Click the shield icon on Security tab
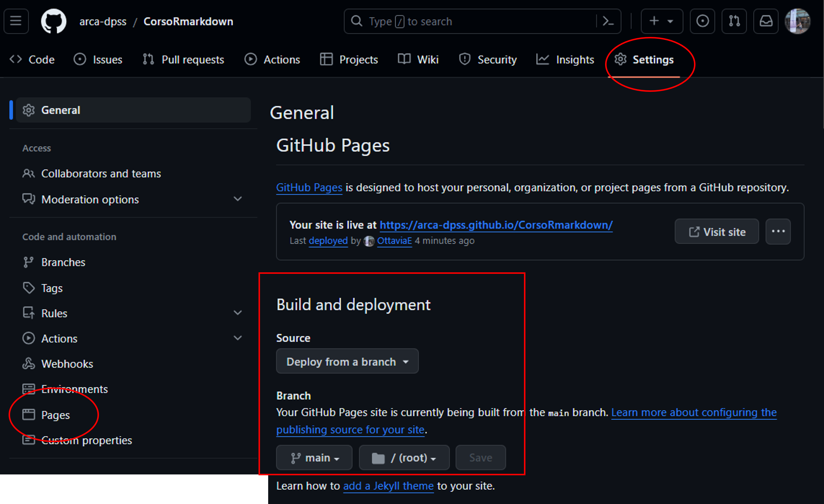The image size is (824, 504). pos(464,59)
